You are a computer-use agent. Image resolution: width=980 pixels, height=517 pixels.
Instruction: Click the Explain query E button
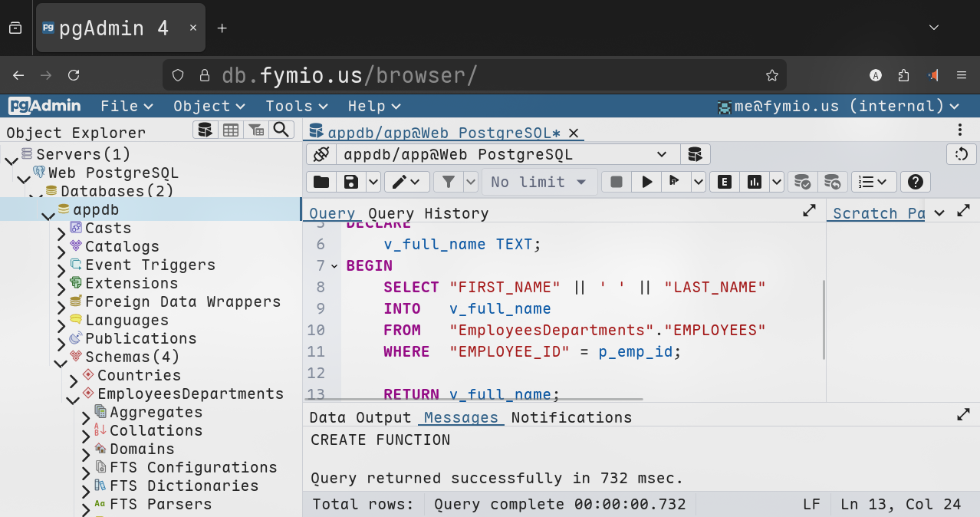coord(724,182)
